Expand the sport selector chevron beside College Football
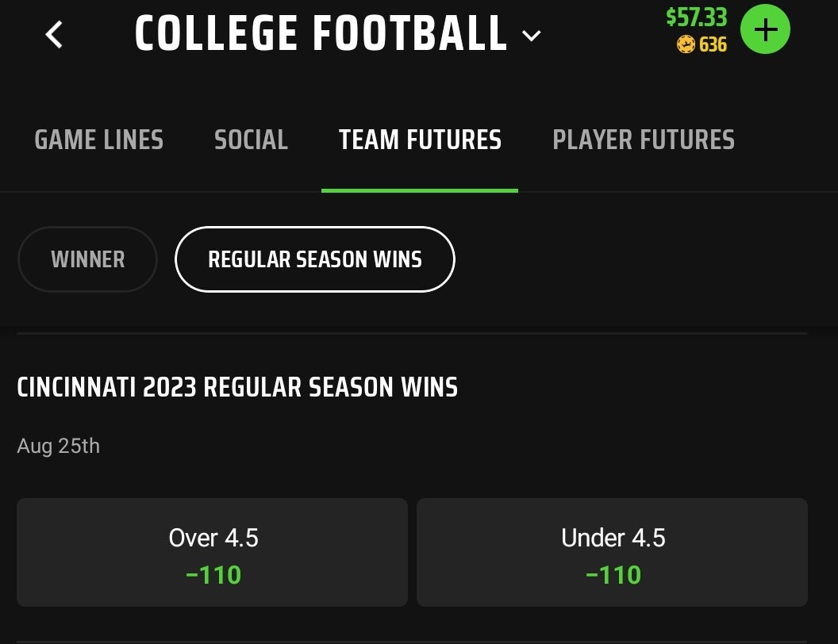838x644 pixels. [531, 36]
